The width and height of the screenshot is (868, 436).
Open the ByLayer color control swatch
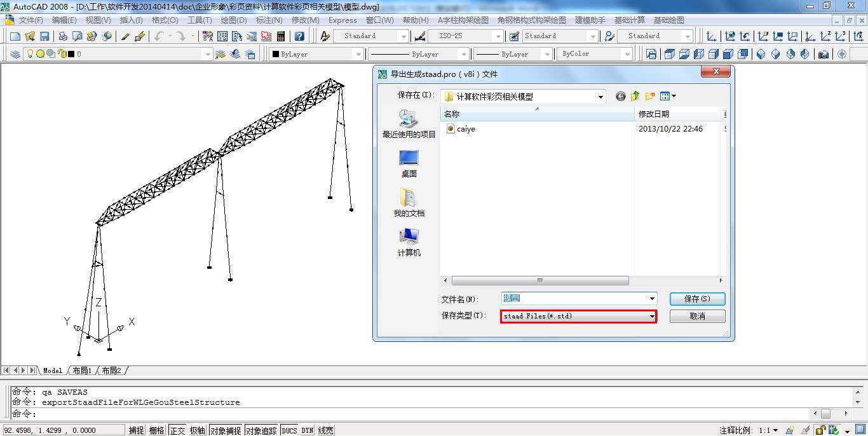(316, 54)
